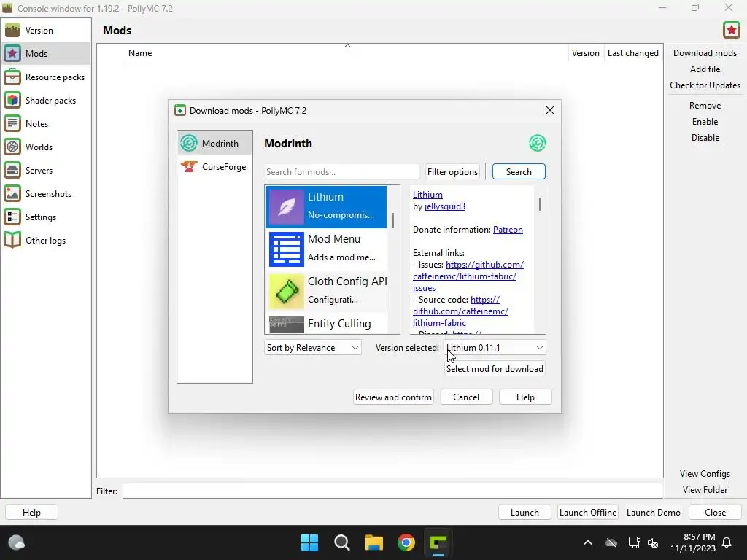The height and width of the screenshot is (560, 747).
Task: Open the jellysquid3 author link
Action: tap(444, 206)
